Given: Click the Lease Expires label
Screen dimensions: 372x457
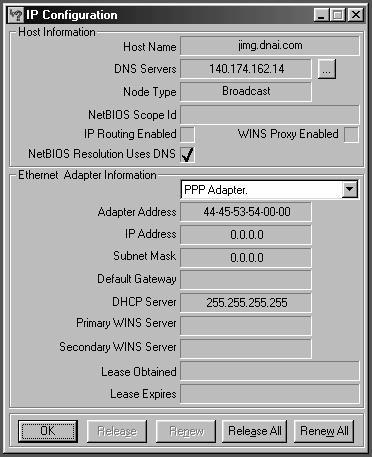Looking at the screenshot, I should point(143,394).
